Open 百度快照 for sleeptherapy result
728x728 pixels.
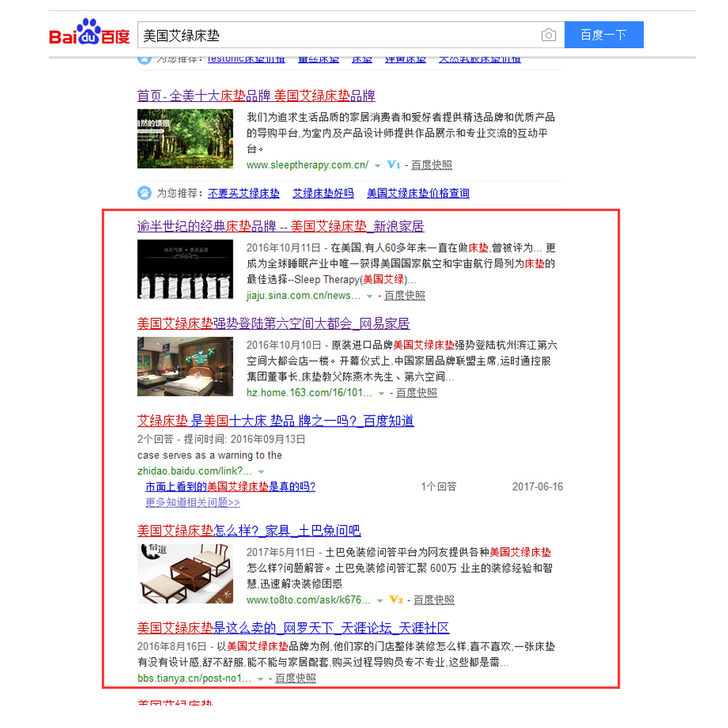tap(431, 165)
